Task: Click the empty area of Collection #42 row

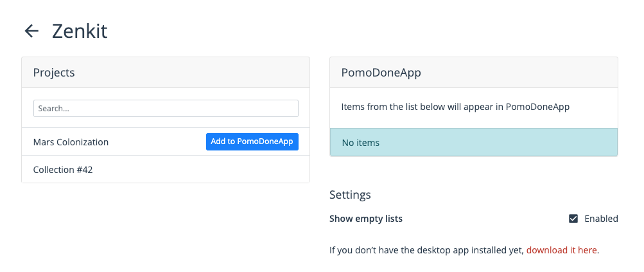Action: (201, 170)
